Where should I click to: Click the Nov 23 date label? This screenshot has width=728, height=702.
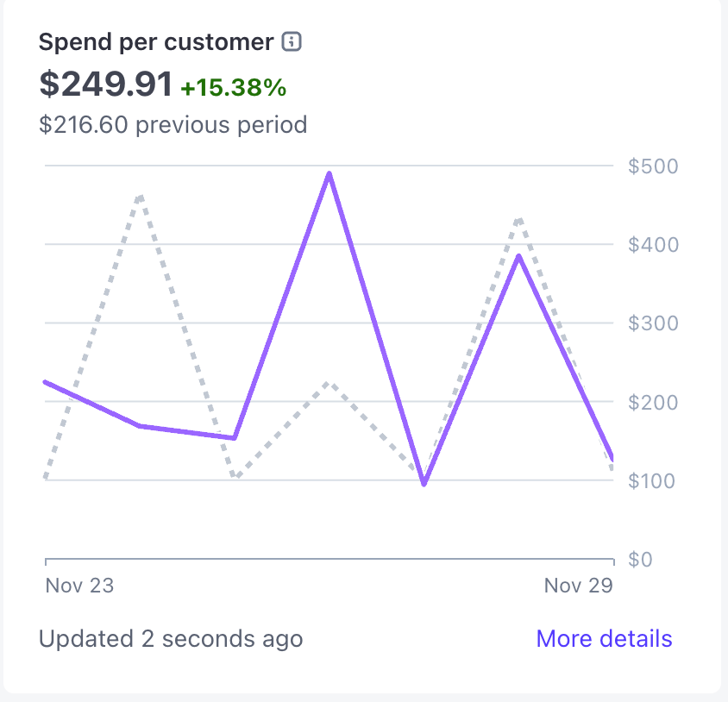coord(79,586)
